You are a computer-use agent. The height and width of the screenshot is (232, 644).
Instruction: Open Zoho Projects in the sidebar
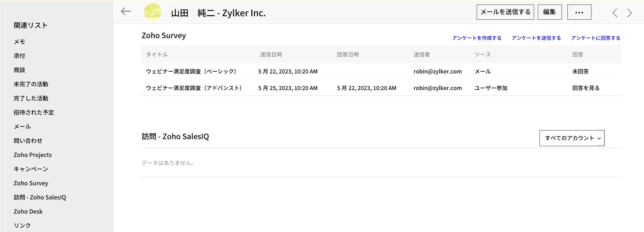pyautogui.click(x=33, y=155)
